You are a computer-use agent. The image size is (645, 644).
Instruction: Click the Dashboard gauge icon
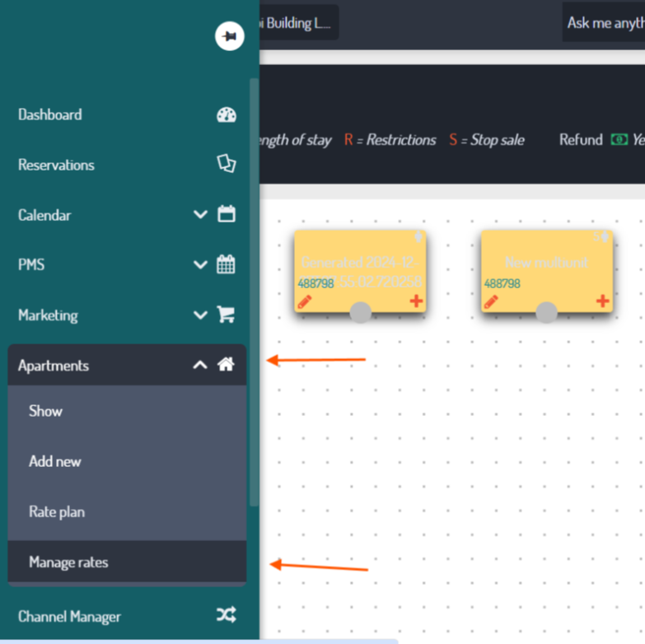[227, 114]
